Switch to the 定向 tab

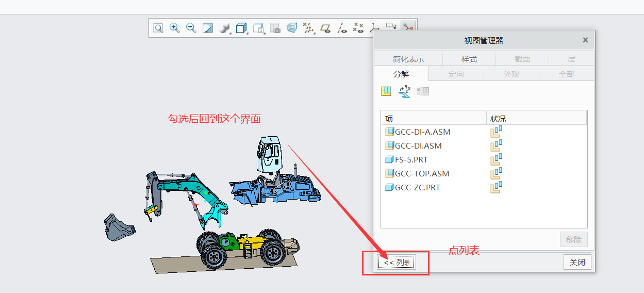click(456, 74)
